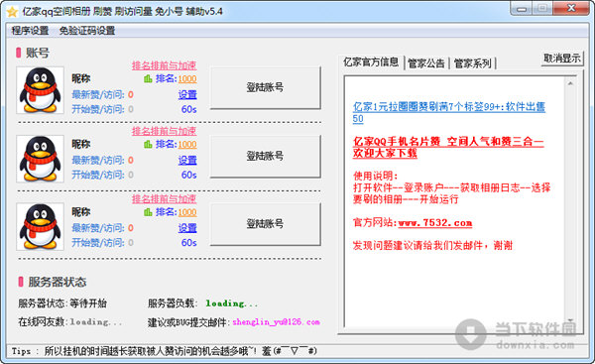Open the 程序设置 menu
This screenshot has height=364, width=595.
click(30, 31)
